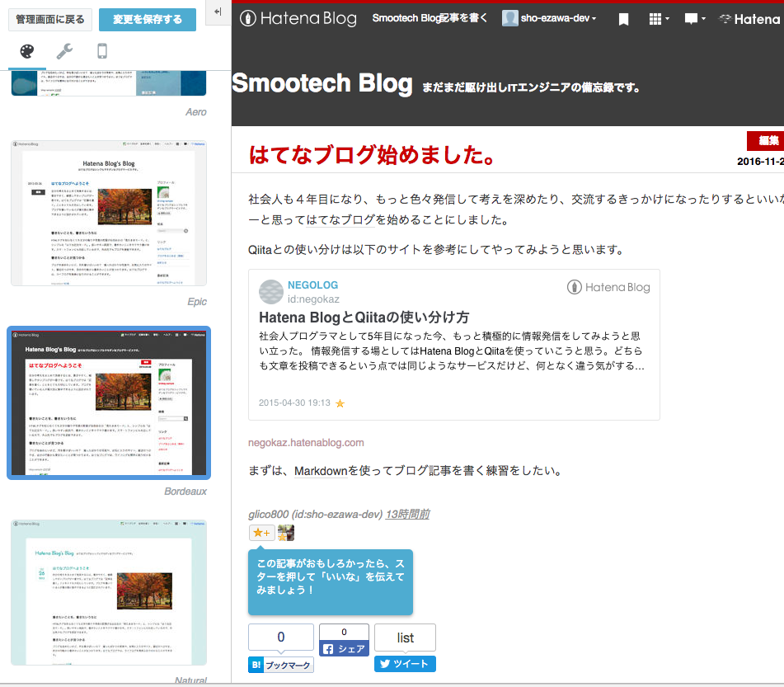Click the tweet list count bubble

click(405, 638)
